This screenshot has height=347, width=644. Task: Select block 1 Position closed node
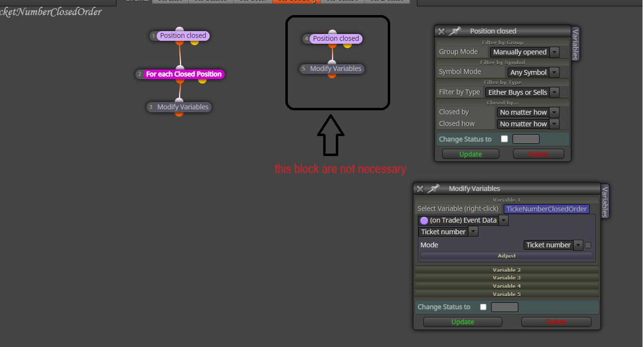[183, 35]
